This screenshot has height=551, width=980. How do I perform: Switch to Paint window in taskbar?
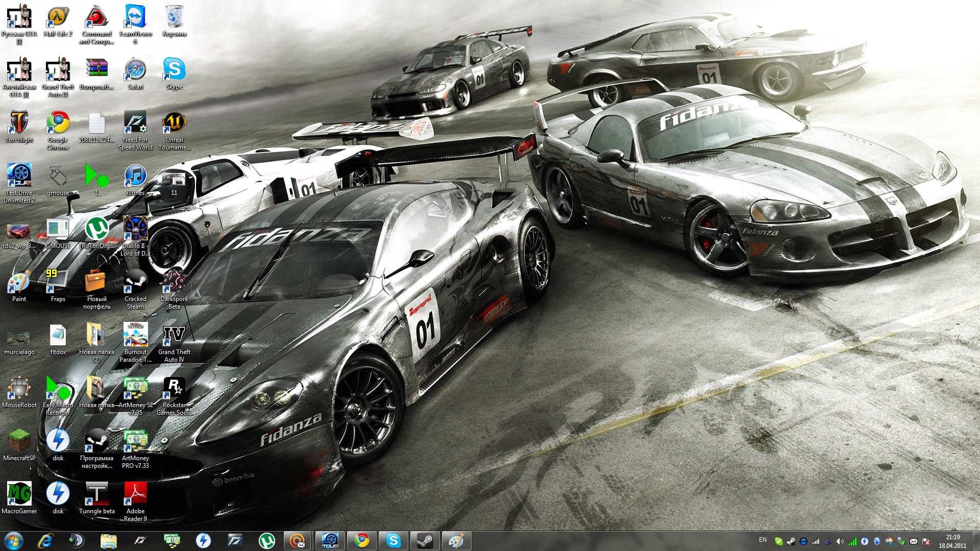pyautogui.click(x=457, y=541)
